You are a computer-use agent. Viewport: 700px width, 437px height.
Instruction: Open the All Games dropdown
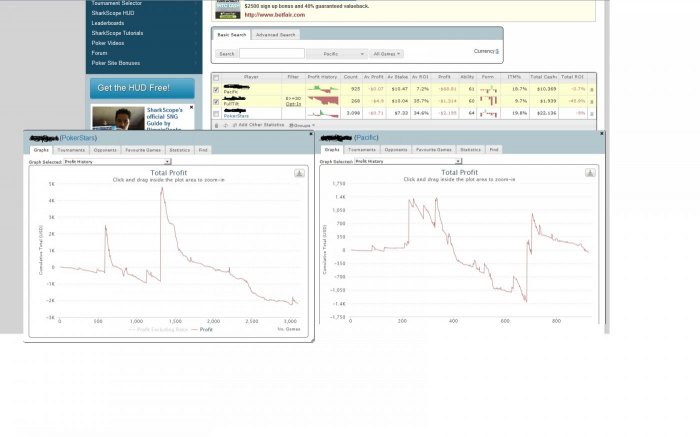coord(386,54)
